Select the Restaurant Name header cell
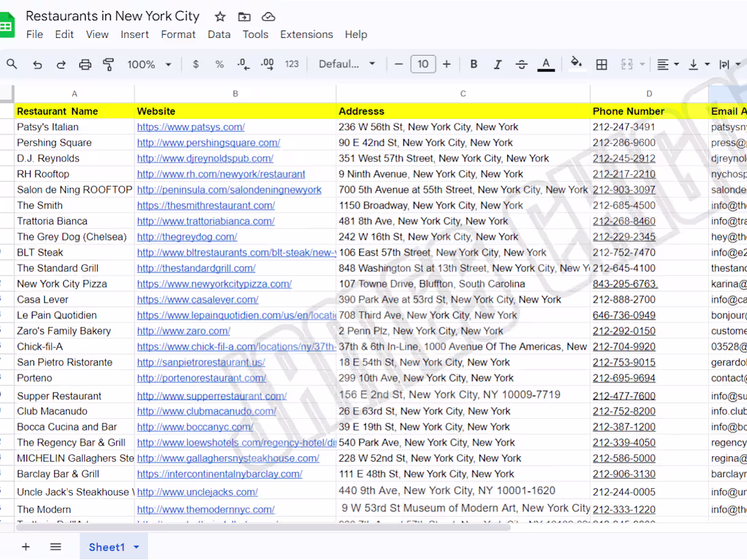Image resolution: width=747 pixels, height=560 pixels. [x=74, y=111]
